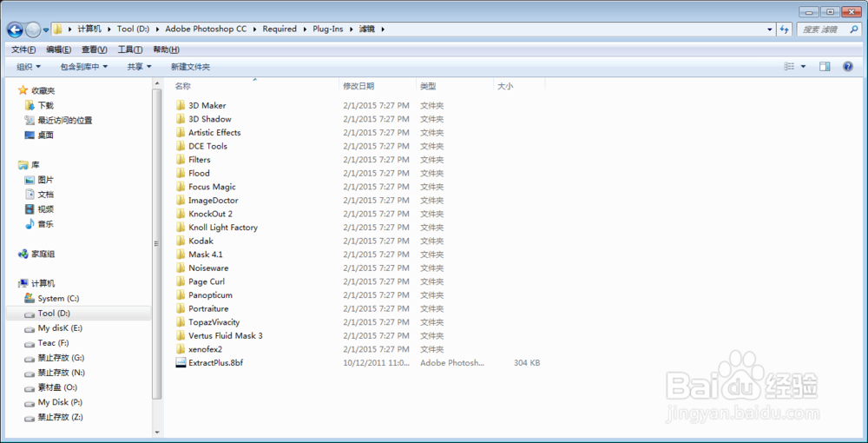Open the 共享 dropdown
The height and width of the screenshot is (443, 868).
pos(140,66)
